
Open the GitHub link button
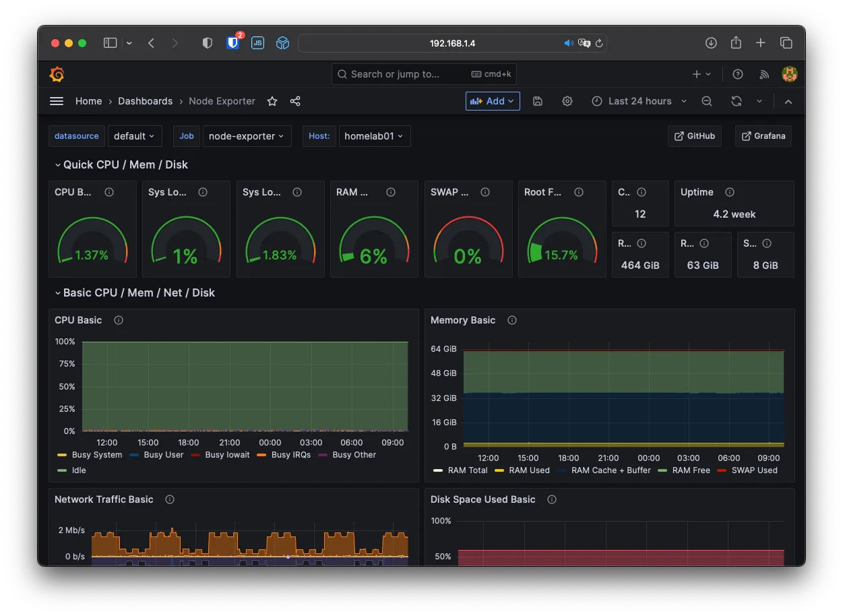tap(695, 136)
